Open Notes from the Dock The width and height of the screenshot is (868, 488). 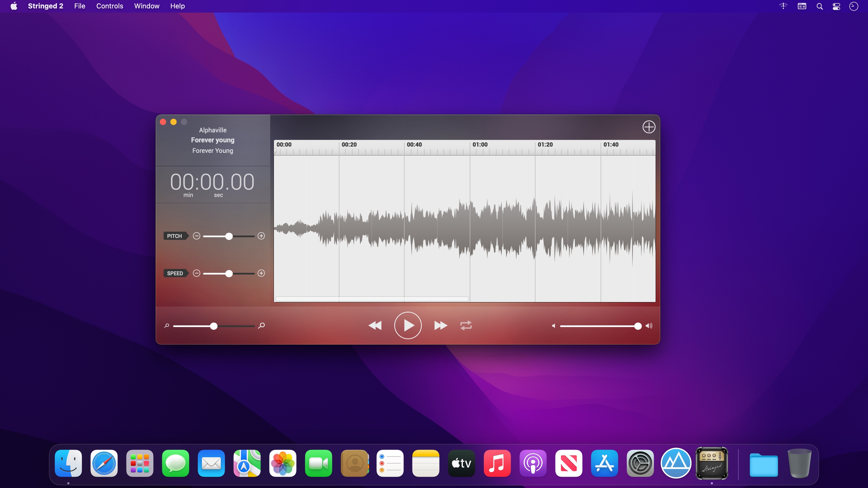[x=426, y=463]
